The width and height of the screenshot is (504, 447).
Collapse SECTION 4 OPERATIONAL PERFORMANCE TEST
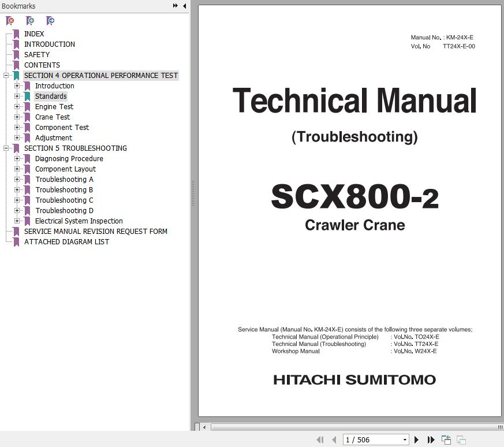(x=6, y=76)
